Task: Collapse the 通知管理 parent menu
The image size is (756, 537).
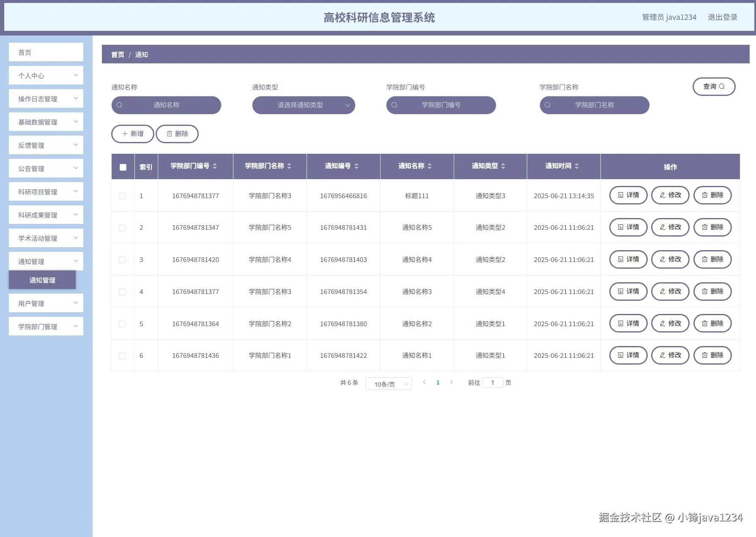Action: 46,261
